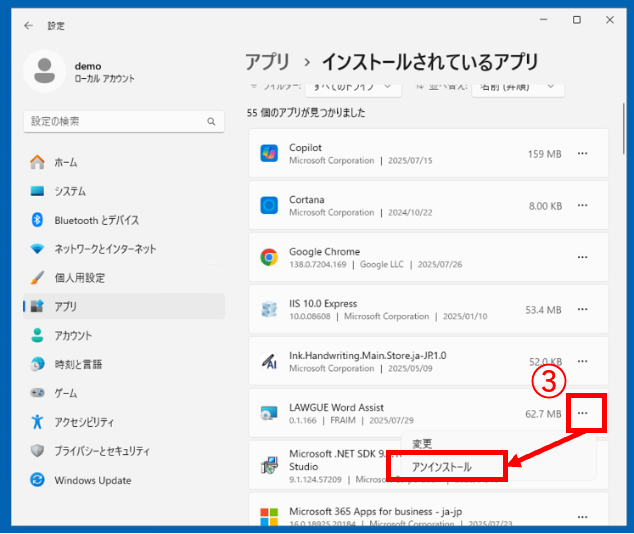Open ホーム from the sidebar
The height and width of the screenshot is (534, 634).
[x=66, y=162]
